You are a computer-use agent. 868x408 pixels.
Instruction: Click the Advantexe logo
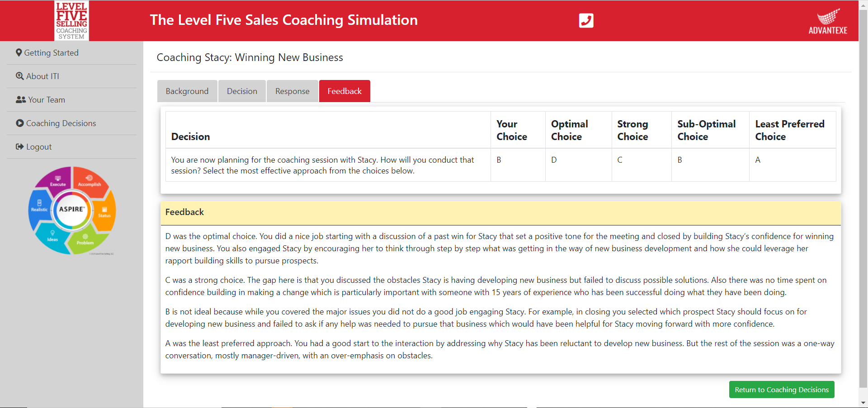tap(828, 21)
